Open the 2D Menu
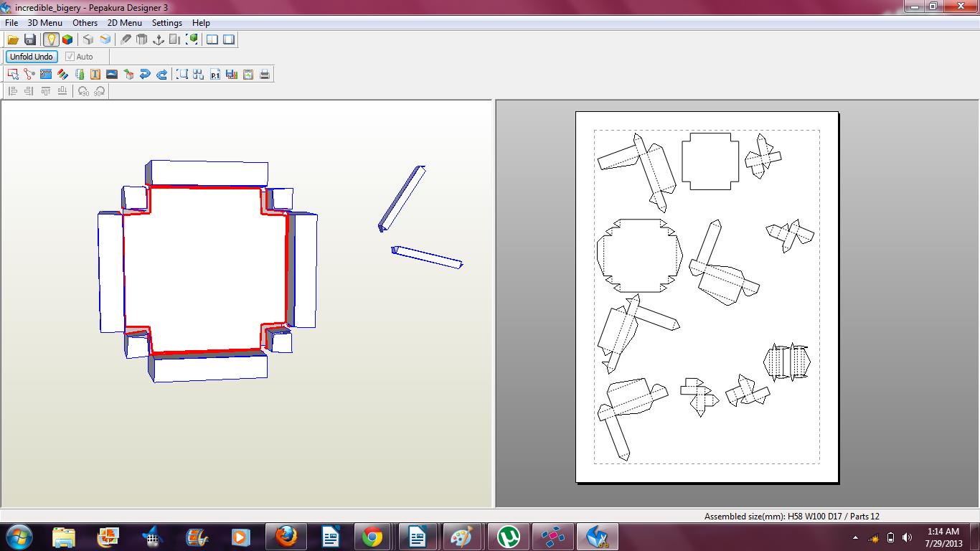Image resolution: width=980 pixels, height=551 pixels. tap(125, 23)
